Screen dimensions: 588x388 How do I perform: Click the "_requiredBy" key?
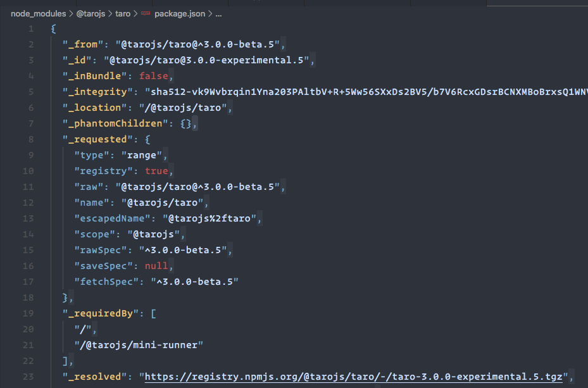(x=101, y=313)
